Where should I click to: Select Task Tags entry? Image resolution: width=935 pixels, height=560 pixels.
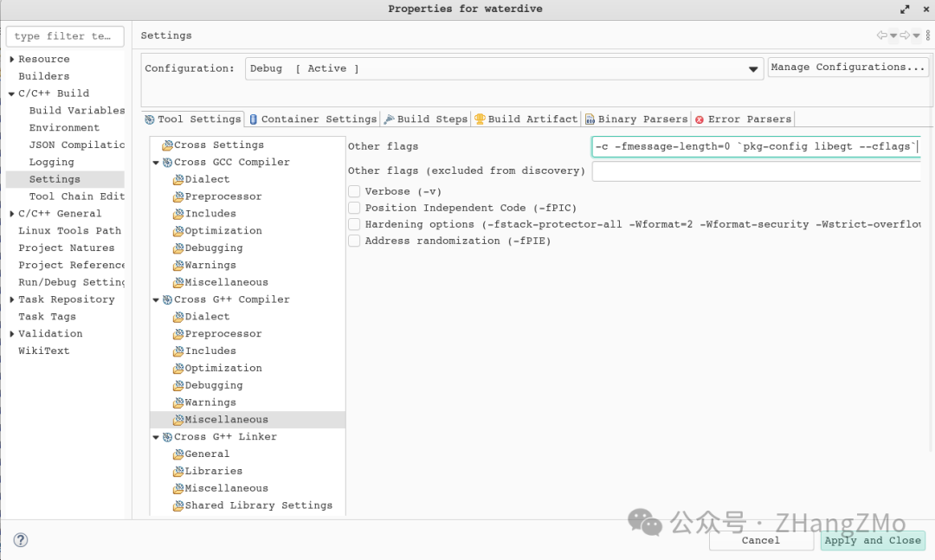(x=47, y=317)
